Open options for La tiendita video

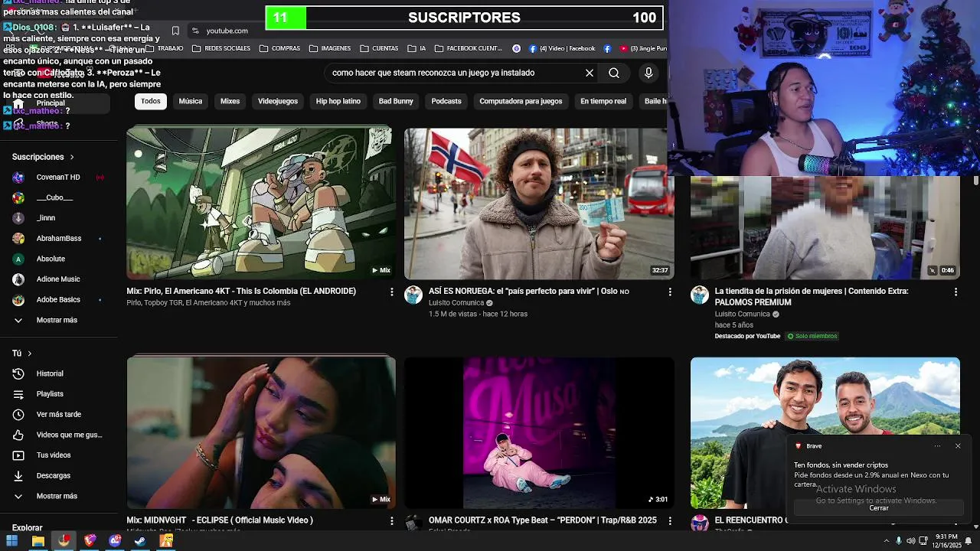[x=955, y=292]
